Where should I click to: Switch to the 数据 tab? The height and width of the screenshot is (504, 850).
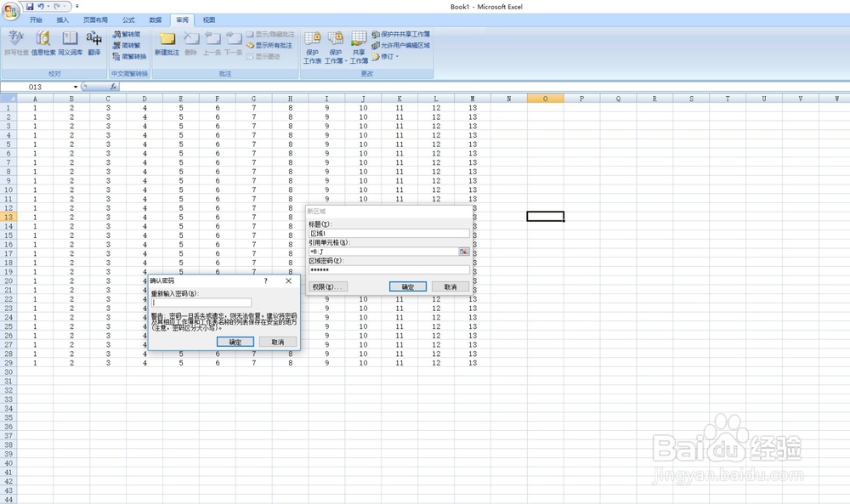(x=156, y=20)
